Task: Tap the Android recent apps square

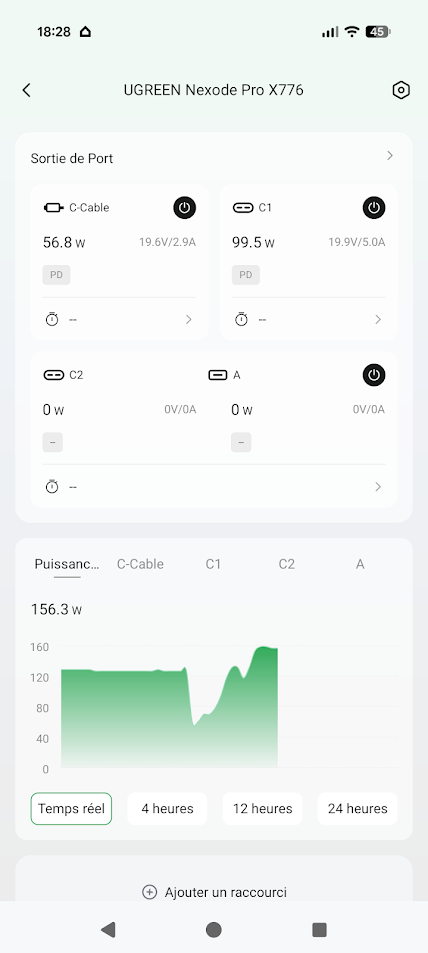Action: click(319, 929)
